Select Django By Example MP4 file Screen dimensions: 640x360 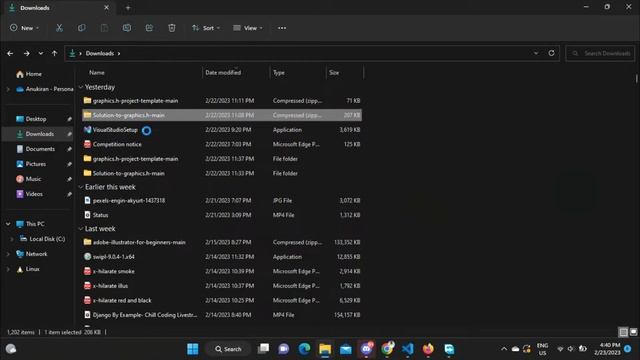(222, 315)
